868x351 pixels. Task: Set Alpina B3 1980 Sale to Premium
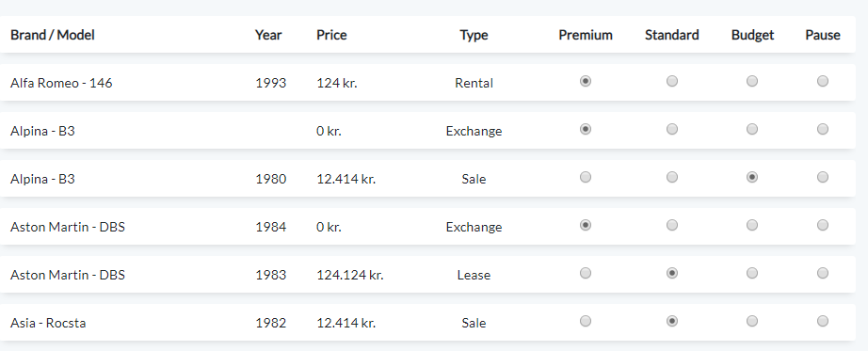point(586,177)
